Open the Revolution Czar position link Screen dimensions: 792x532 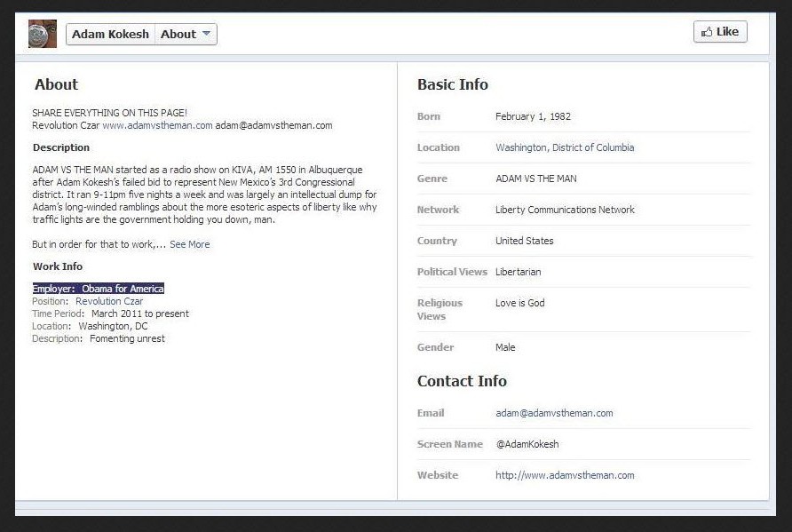(109, 301)
